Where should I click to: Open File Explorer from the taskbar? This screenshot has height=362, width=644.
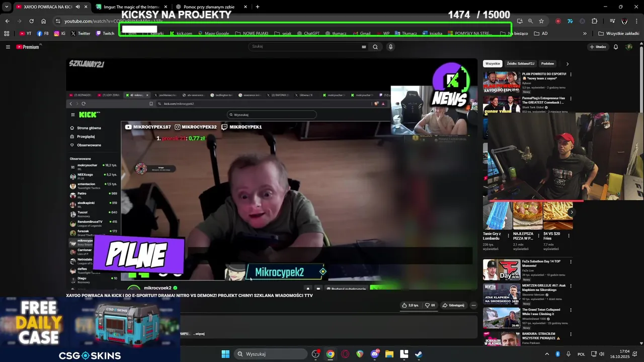point(389,354)
